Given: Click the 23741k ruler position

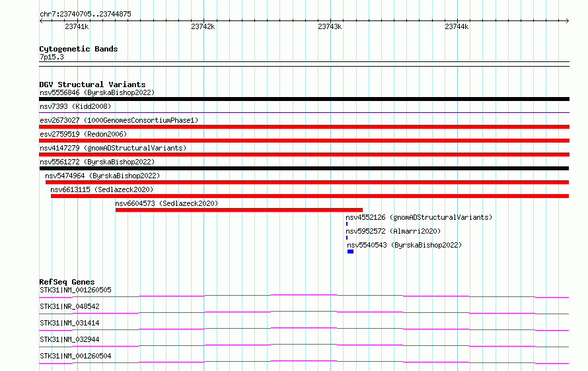Looking at the screenshot, I should click(x=77, y=26).
